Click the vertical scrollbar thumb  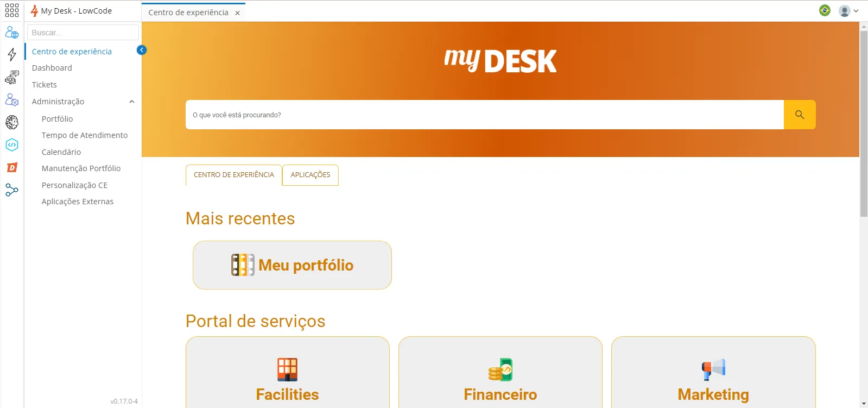coord(864,124)
